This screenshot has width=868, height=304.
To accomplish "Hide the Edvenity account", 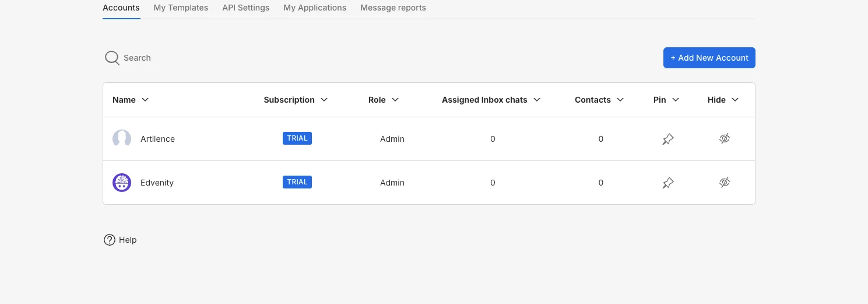I will point(725,183).
